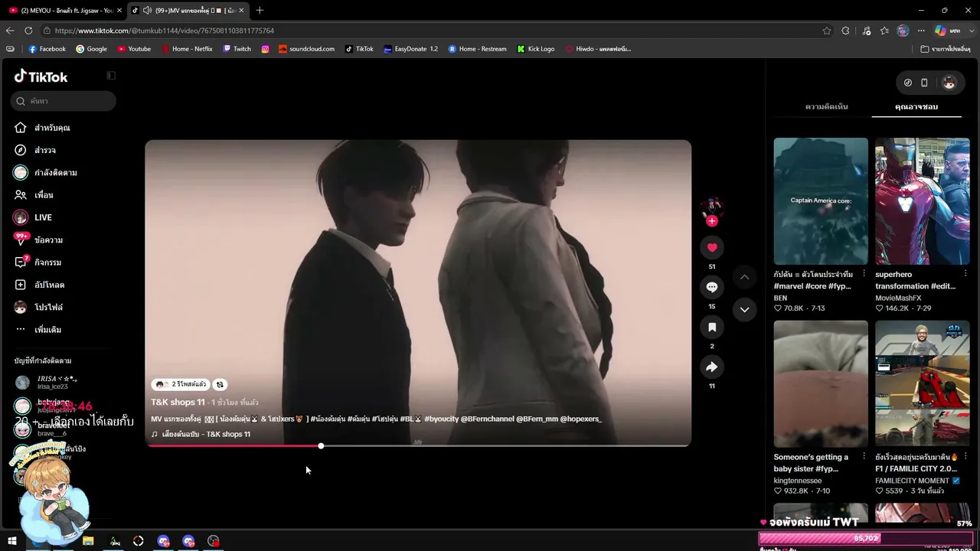Image resolution: width=980 pixels, height=551 pixels.
Task: Open IRISA followed account
Action: point(47,383)
